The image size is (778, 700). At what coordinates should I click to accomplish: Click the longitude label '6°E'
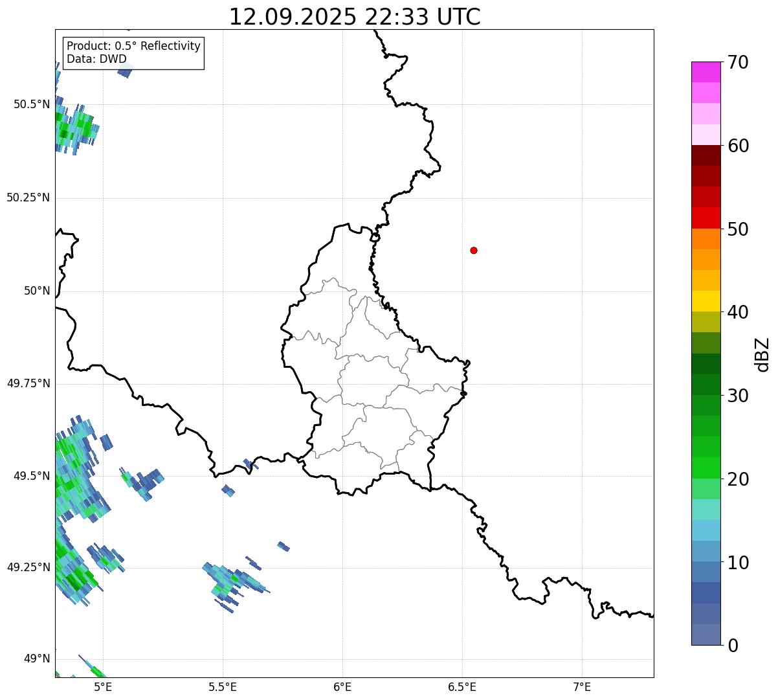(x=342, y=686)
